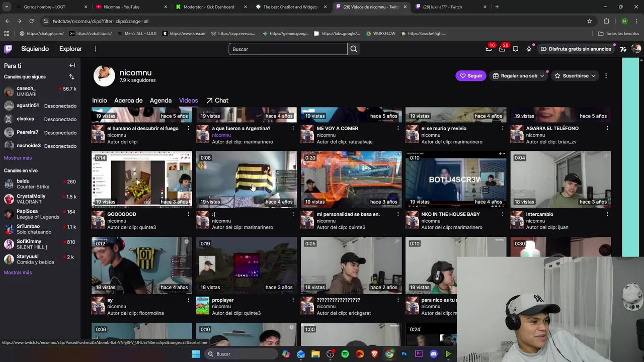The width and height of the screenshot is (644, 362).
Task: Switch to the Agenda tab
Action: click(160, 101)
